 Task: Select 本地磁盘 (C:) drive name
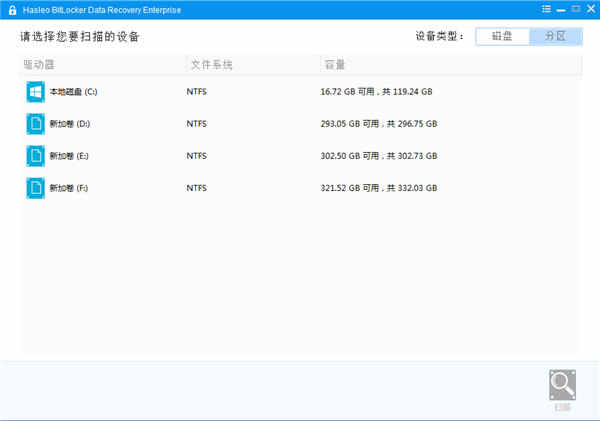coord(73,92)
